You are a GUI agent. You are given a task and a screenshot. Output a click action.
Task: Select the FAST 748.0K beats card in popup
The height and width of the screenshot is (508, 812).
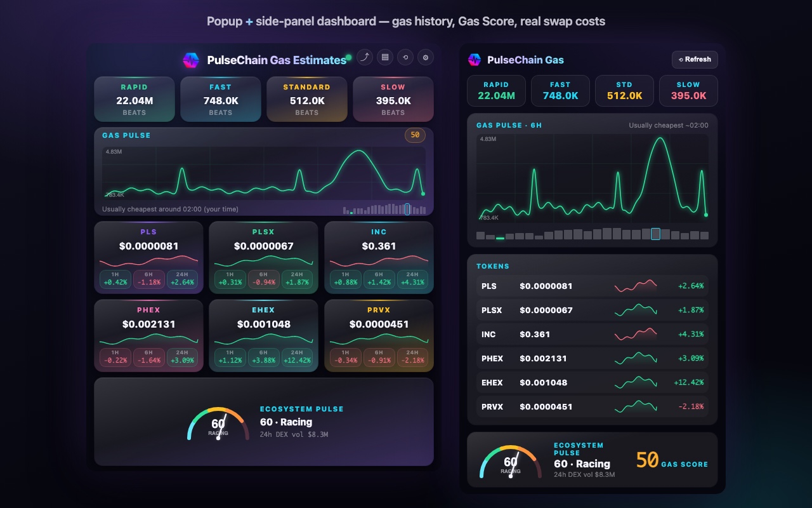tap(221, 99)
